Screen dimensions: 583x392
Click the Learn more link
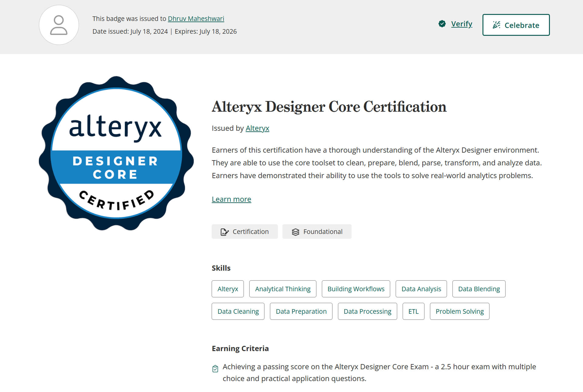231,199
